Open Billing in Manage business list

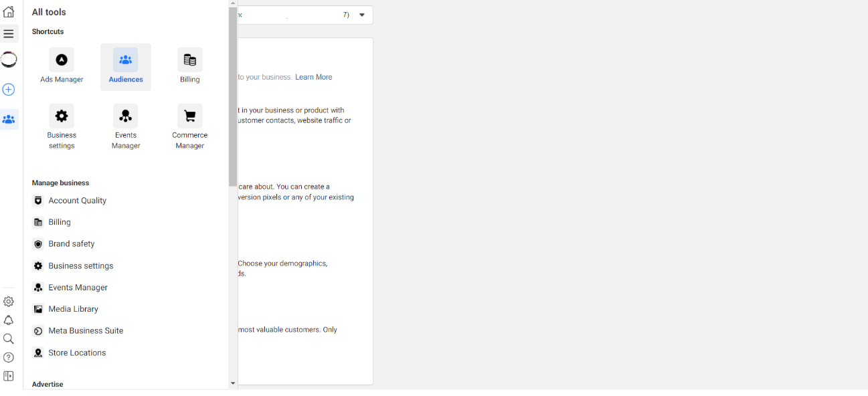[x=52, y=222]
